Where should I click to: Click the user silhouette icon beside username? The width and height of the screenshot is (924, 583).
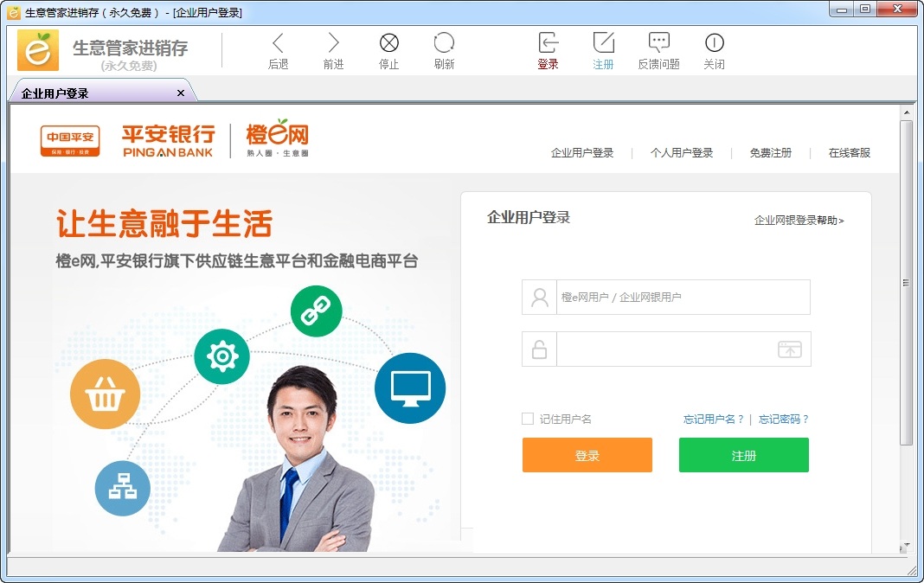click(x=539, y=297)
